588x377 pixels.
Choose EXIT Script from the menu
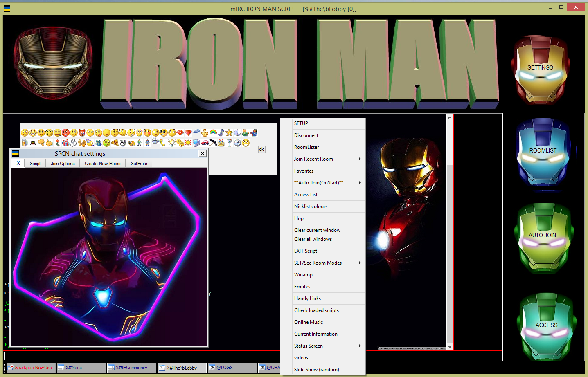pyautogui.click(x=323, y=251)
